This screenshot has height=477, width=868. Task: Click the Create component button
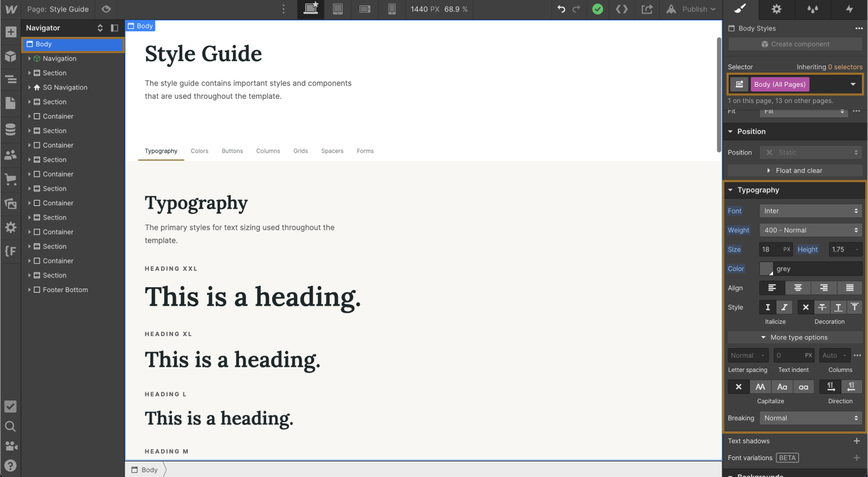point(795,44)
